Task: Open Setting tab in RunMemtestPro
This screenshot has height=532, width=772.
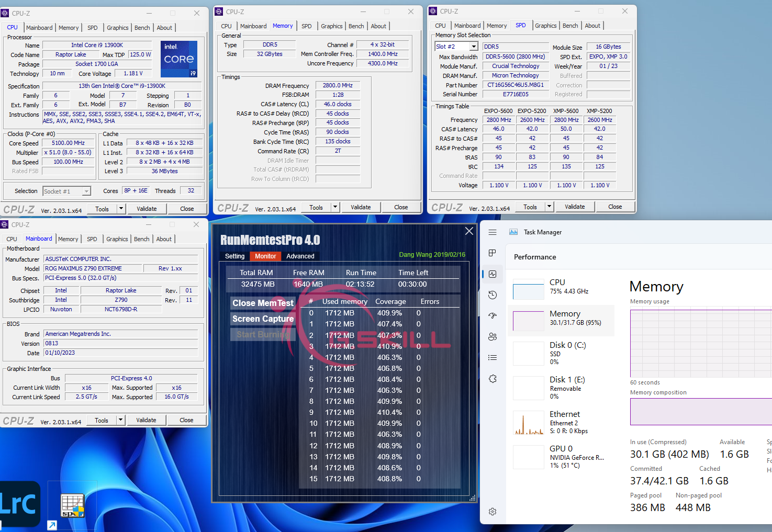Action: (x=234, y=256)
